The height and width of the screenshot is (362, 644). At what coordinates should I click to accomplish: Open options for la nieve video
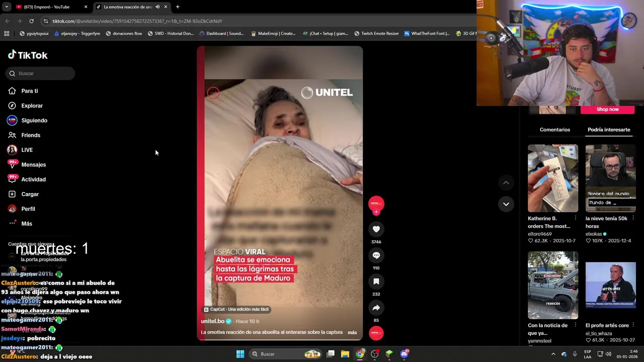(633, 218)
